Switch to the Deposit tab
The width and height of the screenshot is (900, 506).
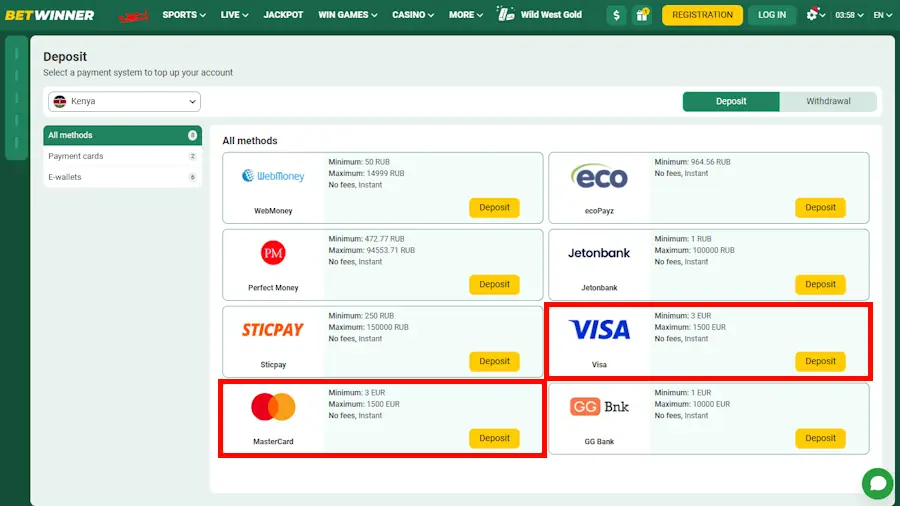click(x=731, y=102)
